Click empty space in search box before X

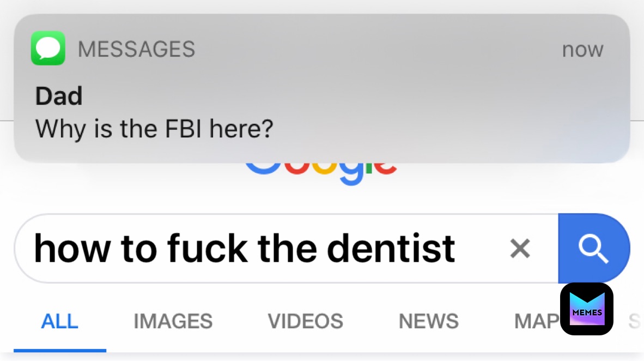click(479, 249)
